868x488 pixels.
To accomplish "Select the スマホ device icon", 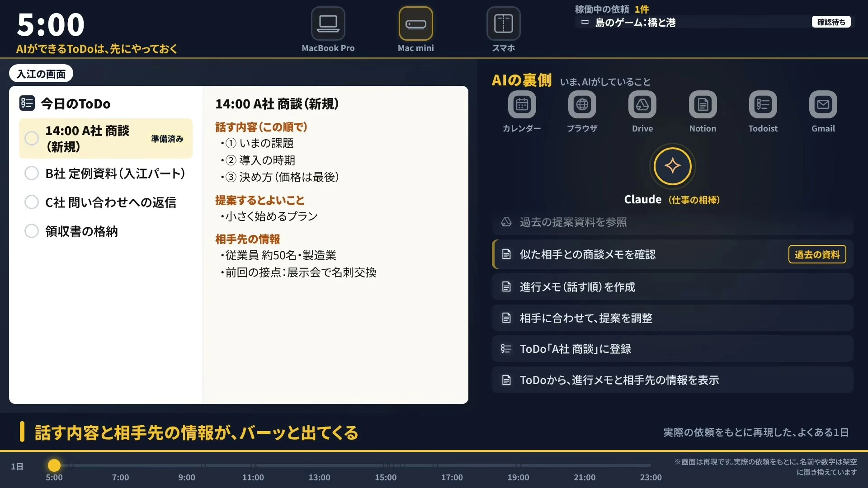I will pos(503,23).
